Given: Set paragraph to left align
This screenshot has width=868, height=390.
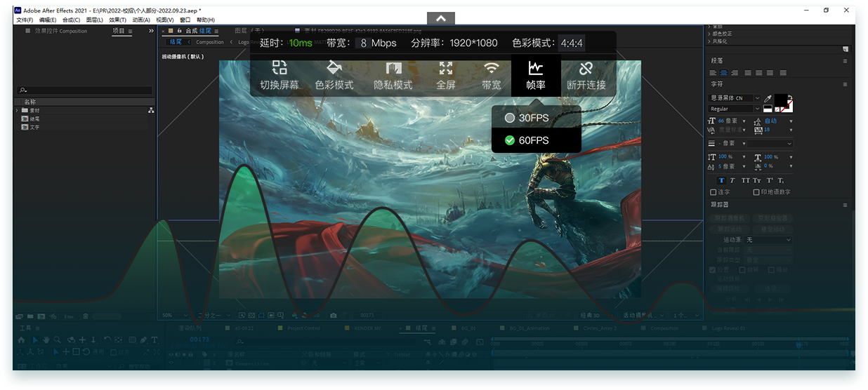Looking at the screenshot, I should 713,72.
